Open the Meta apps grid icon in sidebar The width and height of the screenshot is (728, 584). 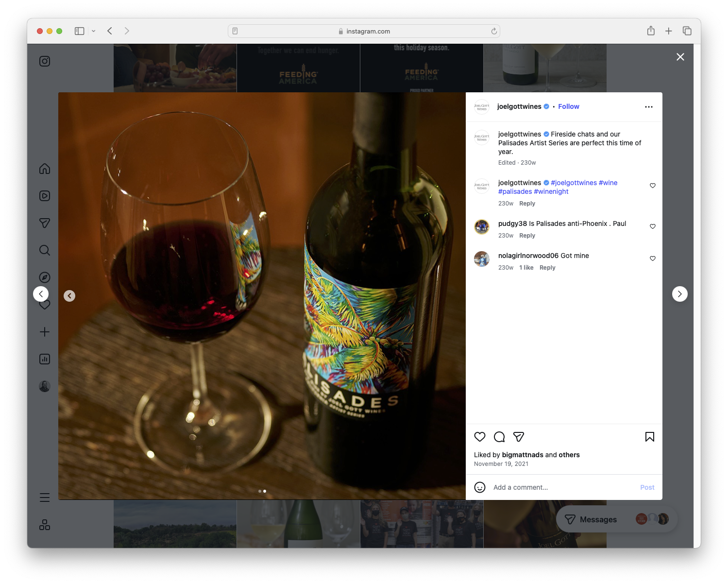(45, 525)
